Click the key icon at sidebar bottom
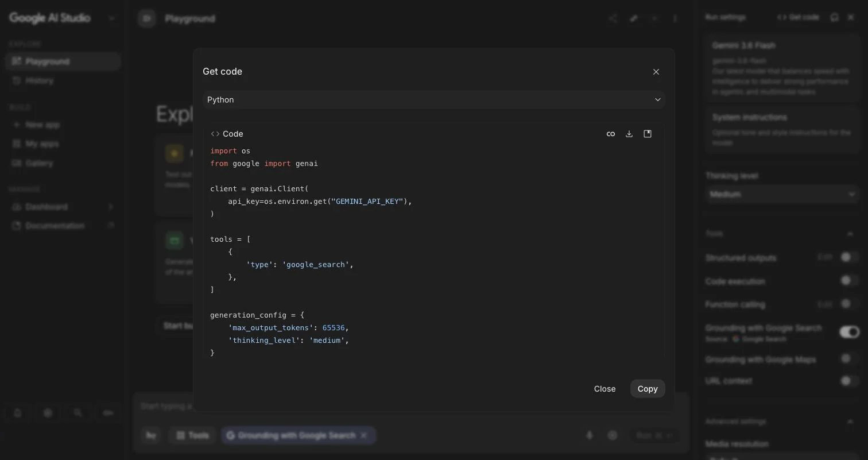The height and width of the screenshot is (460, 868). tap(108, 413)
